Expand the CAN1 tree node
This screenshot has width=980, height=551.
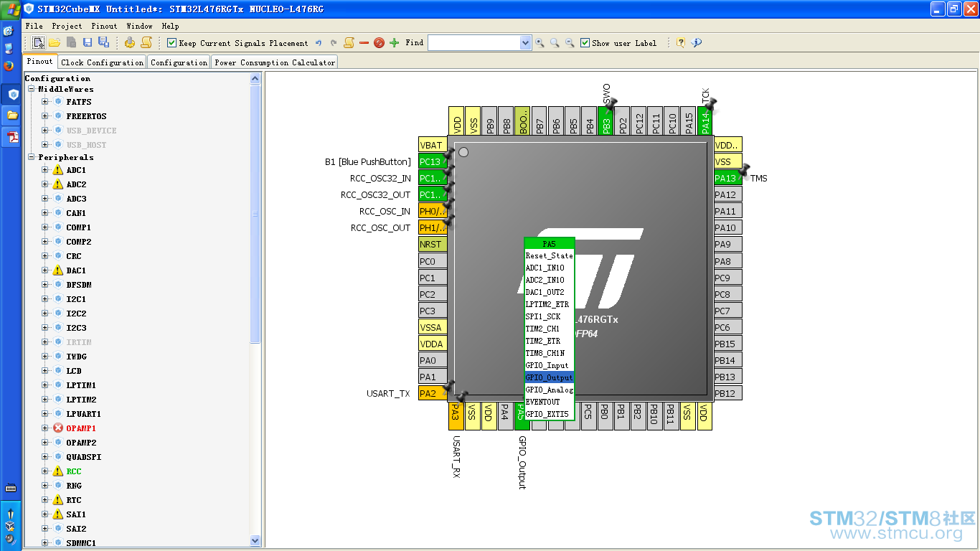(45, 213)
